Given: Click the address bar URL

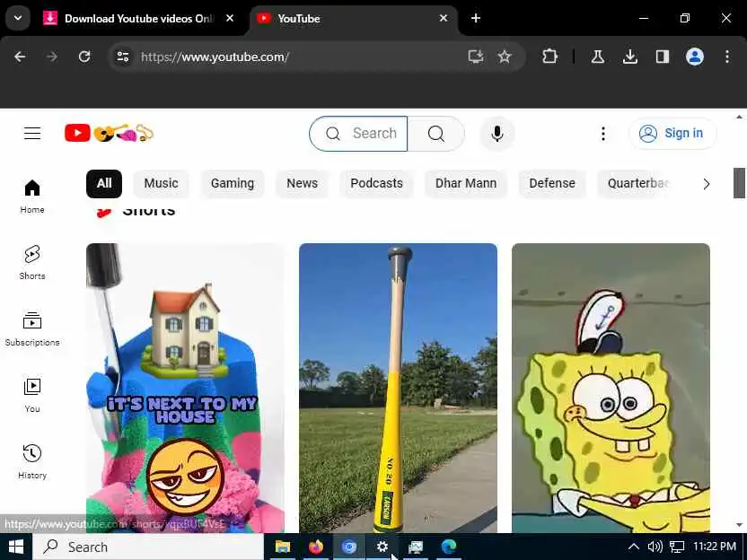Looking at the screenshot, I should click(215, 57).
